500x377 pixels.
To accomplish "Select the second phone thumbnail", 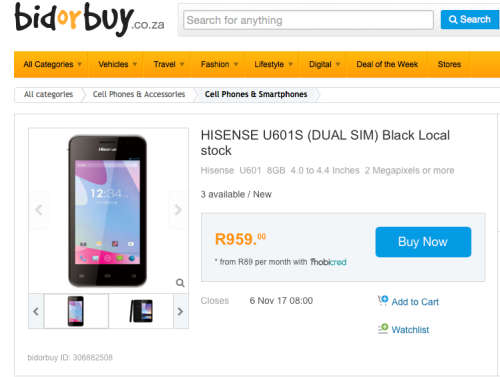I will (141, 311).
